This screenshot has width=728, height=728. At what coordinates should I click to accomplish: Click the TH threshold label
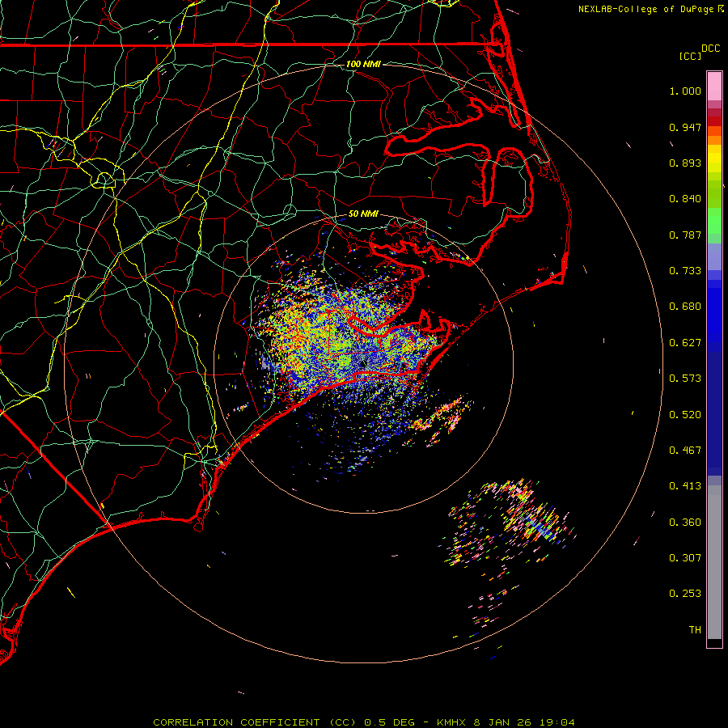click(x=695, y=630)
